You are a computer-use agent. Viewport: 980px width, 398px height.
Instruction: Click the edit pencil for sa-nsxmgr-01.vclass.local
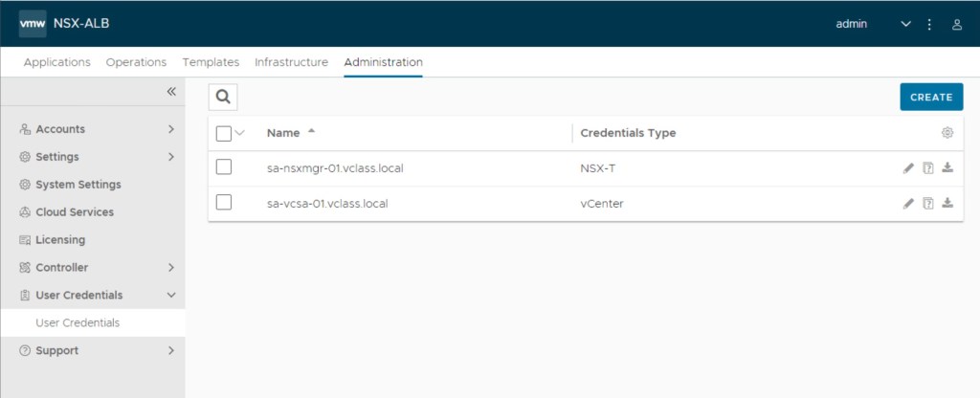tap(908, 168)
